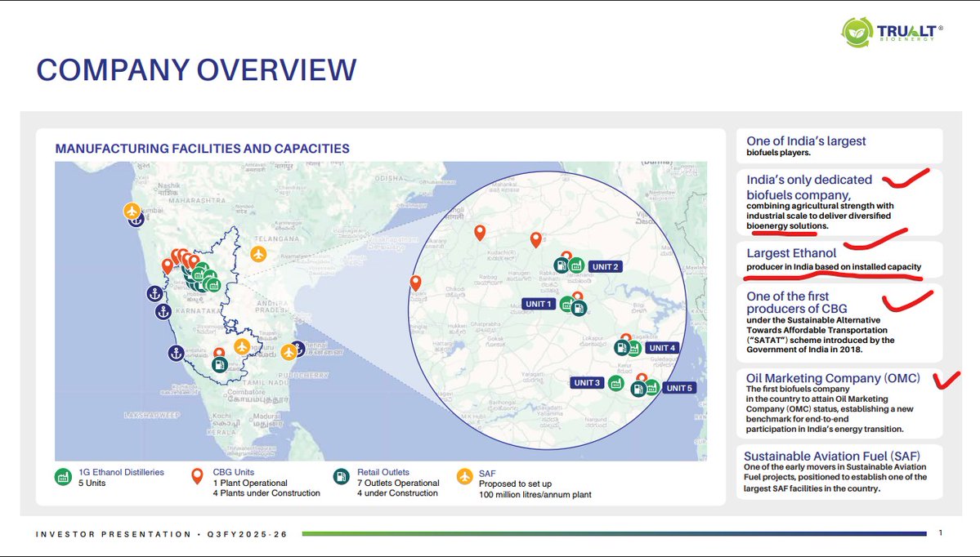Image resolution: width=980 pixels, height=557 pixels.
Task: Click the yellow SAF airplane legend icon
Action: 464,477
